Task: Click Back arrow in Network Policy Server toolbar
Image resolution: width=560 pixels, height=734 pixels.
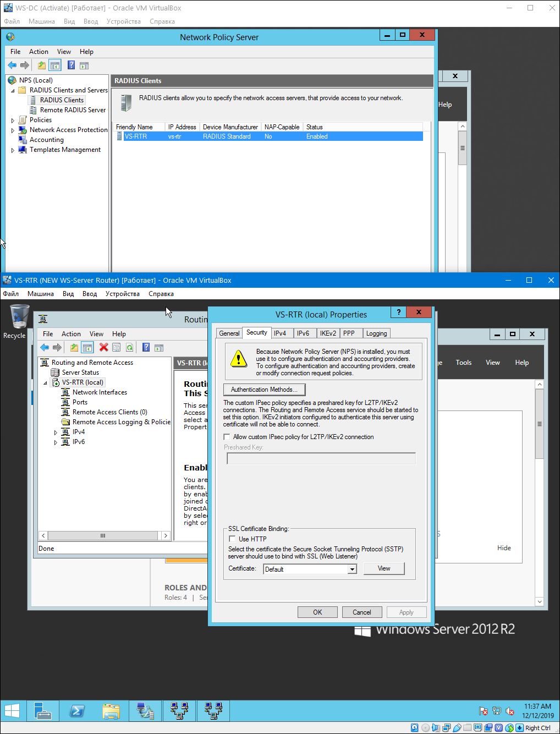Action: point(12,65)
